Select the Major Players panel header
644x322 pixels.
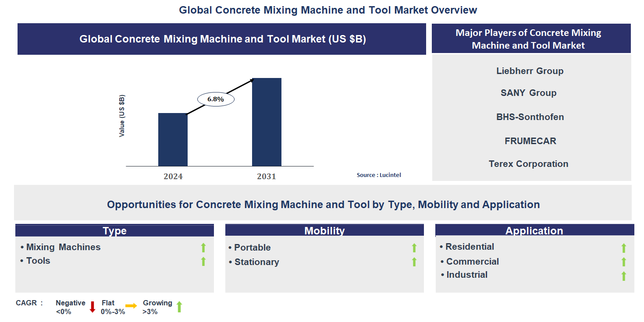coord(531,39)
